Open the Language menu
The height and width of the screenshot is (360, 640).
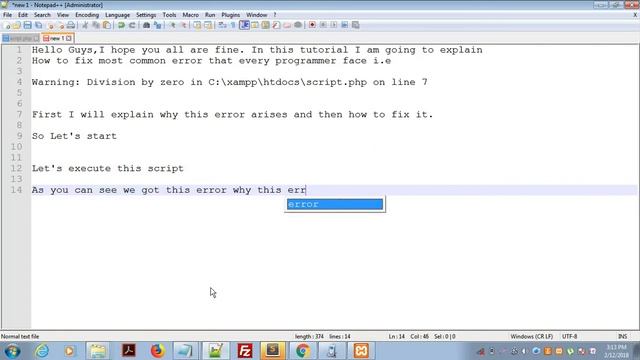coord(117,15)
